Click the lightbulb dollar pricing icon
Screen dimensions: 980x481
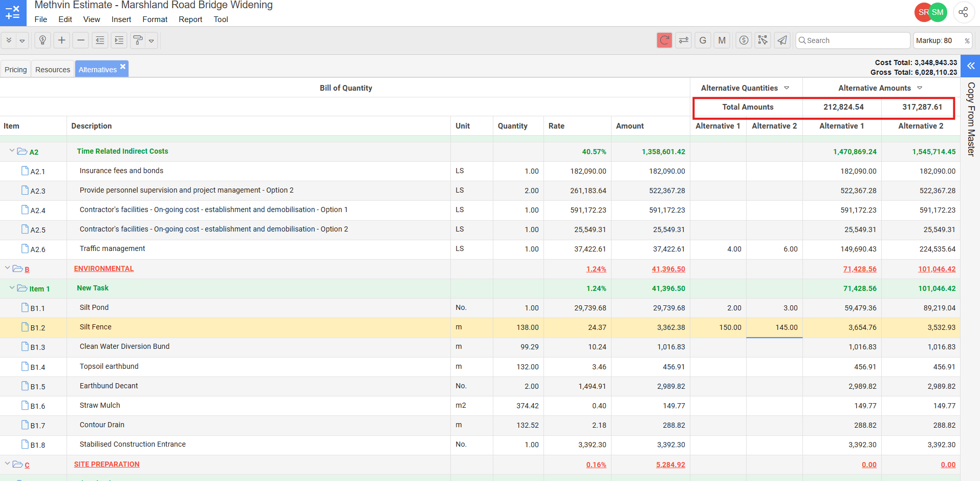click(43, 40)
